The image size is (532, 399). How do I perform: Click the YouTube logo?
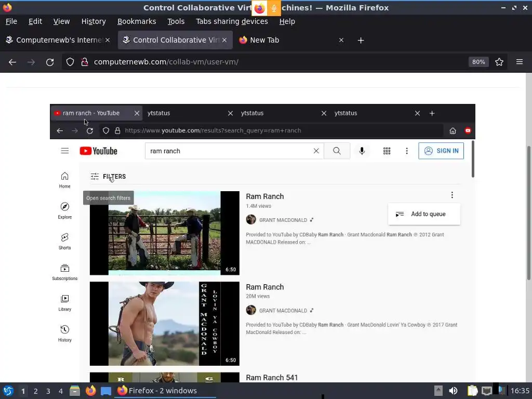pyautogui.click(x=98, y=151)
